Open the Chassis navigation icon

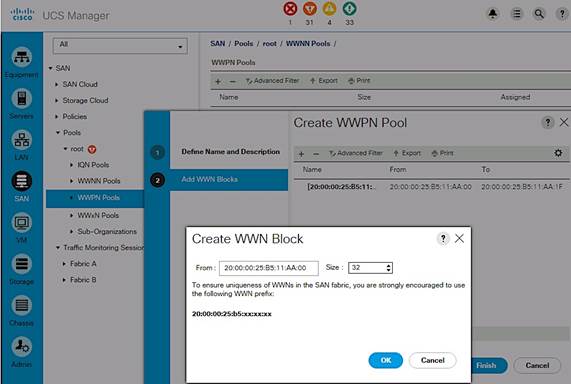coord(21,305)
